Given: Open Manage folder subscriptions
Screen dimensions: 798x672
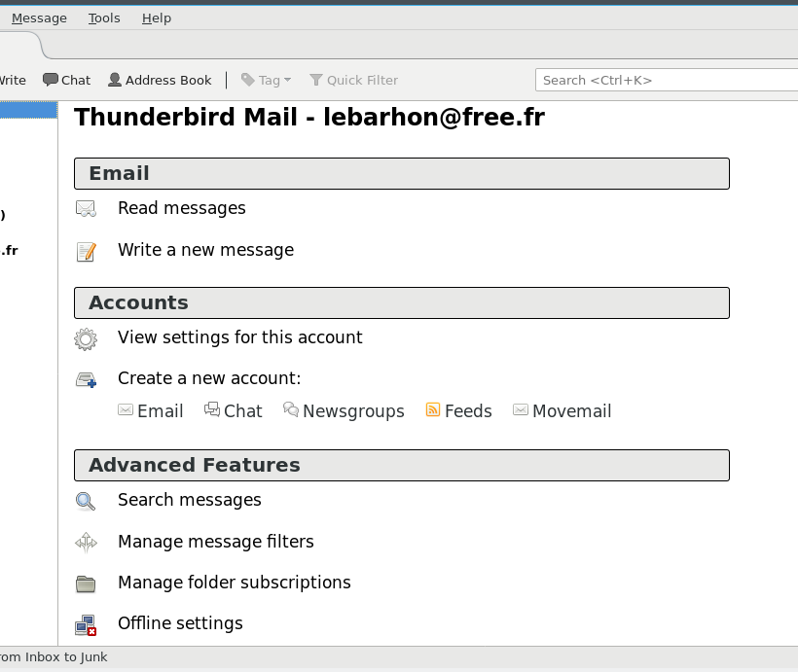Looking at the screenshot, I should point(235,583).
